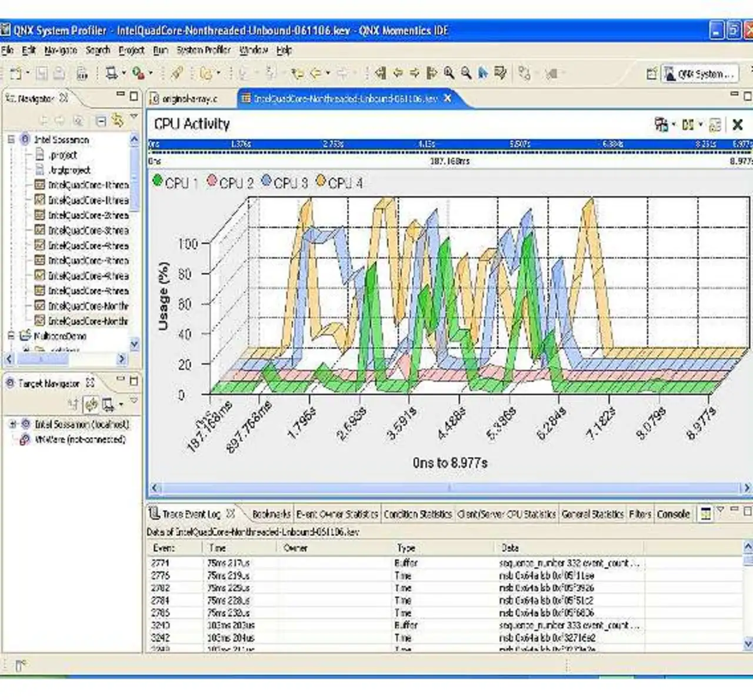
Task: Click the zoom out magnifier toolbar icon
Action: point(466,73)
